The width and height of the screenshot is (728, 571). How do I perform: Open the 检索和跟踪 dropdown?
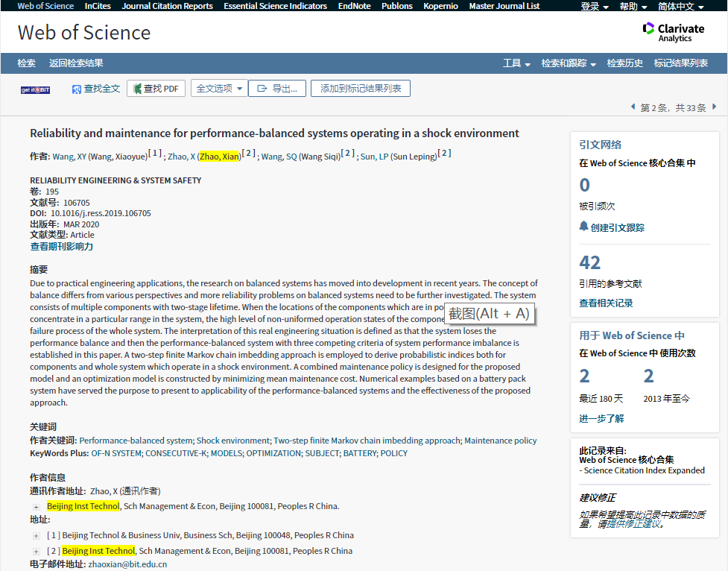pos(569,63)
